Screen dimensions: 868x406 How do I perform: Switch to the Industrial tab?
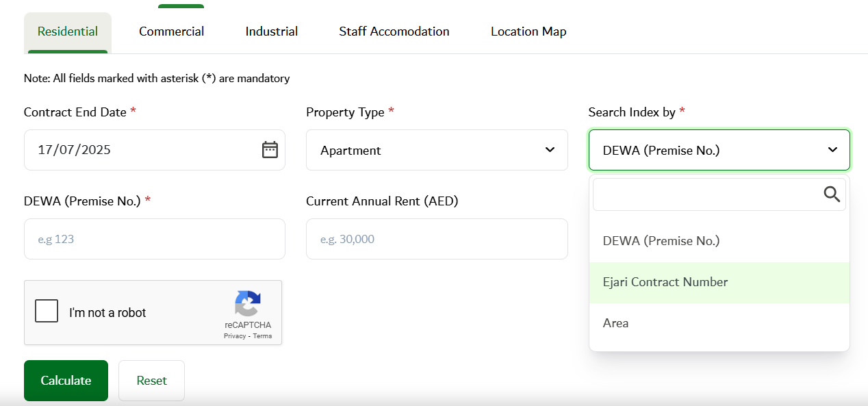(x=272, y=31)
